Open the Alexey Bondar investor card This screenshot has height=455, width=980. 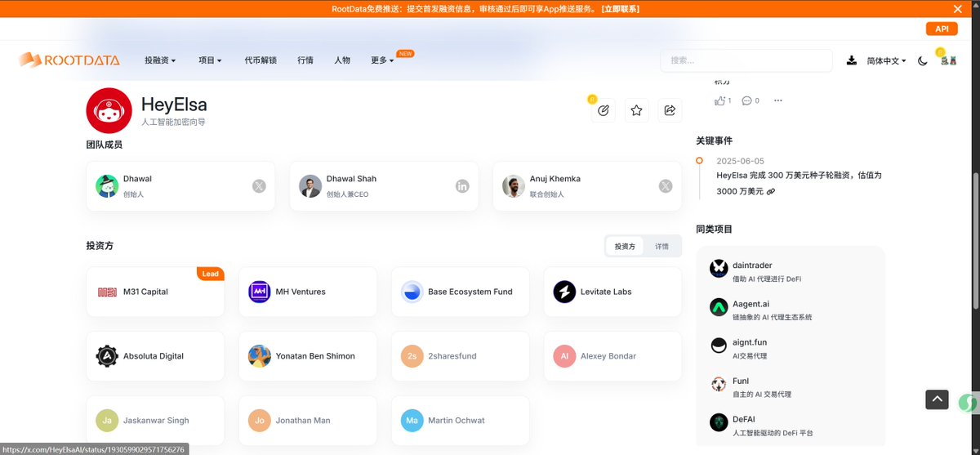(x=612, y=356)
